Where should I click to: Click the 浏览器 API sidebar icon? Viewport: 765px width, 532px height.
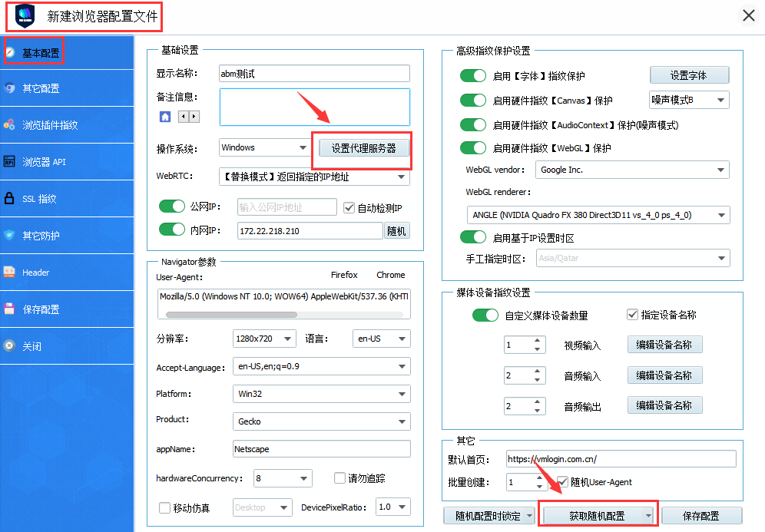pyautogui.click(x=9, y=162)
